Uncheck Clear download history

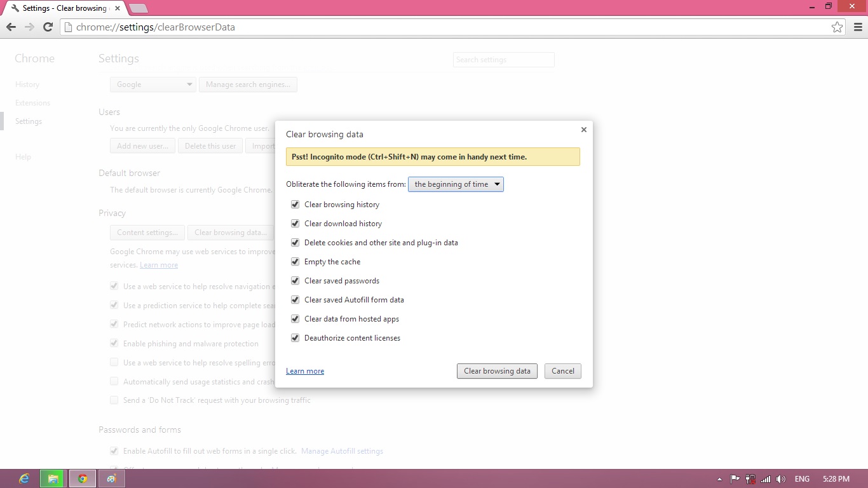[295, 224]
